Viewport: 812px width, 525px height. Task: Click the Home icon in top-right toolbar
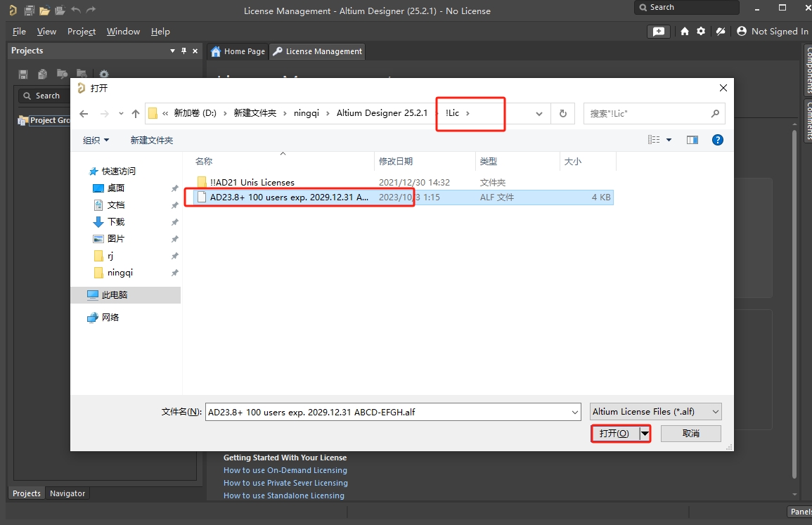coord(685,32)
